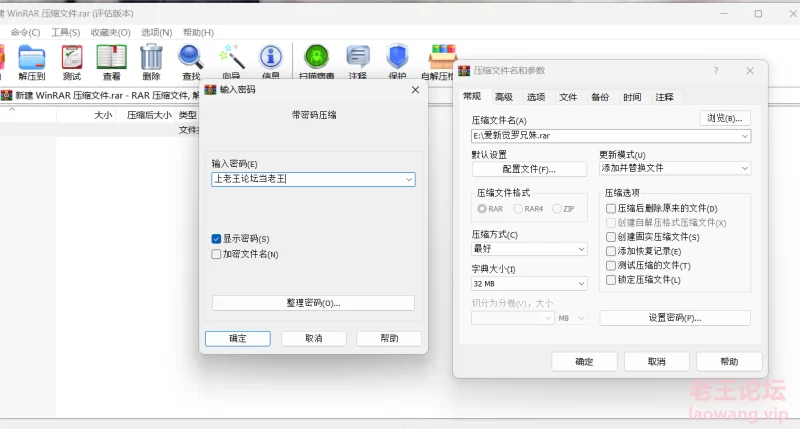Image resolution: width=800 pixels, height=429 pixels.
Task: Click the View (查看) toolbar icon
Action: [x=112, y=61]
